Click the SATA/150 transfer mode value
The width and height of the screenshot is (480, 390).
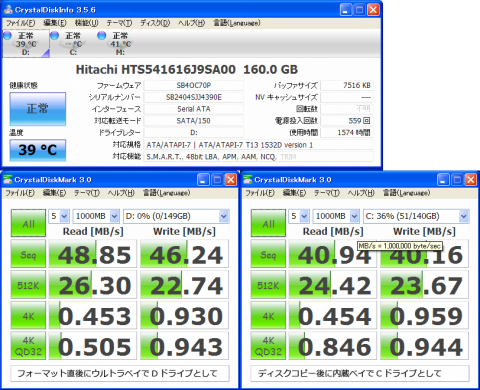pyautogui.click(x=194, y=121)
